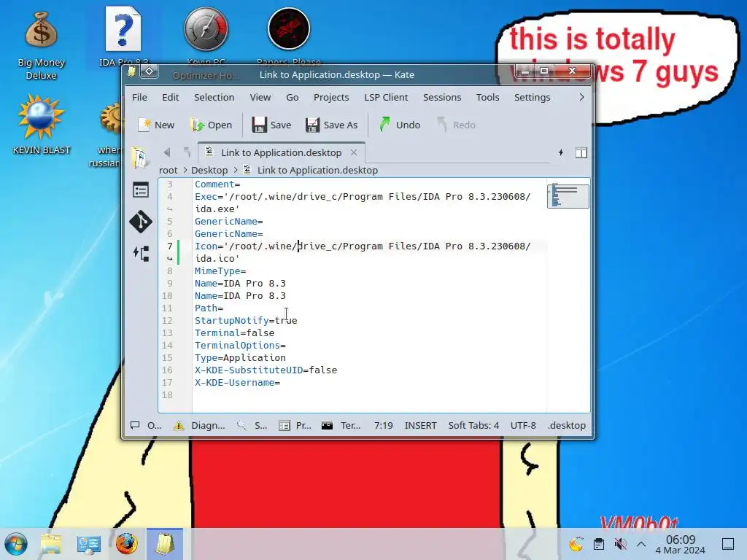747x560 pixels.
Task: Click the clipboard tray icon
Action: 599,544
